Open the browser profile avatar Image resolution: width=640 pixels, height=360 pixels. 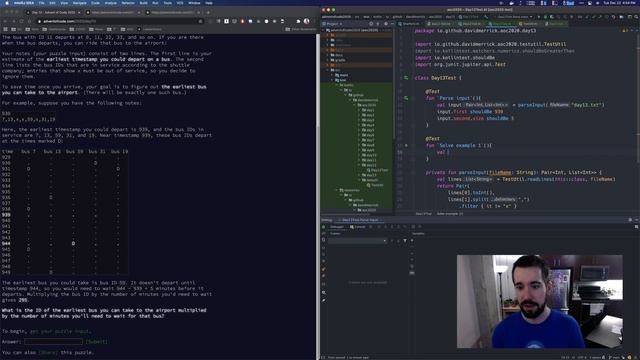pos(306,21)
